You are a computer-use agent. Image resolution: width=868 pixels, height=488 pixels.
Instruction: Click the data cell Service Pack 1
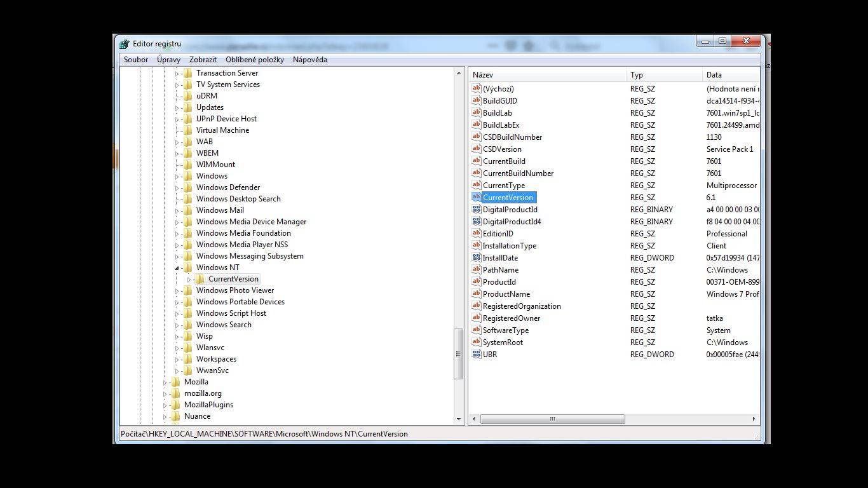coord(729,149)
